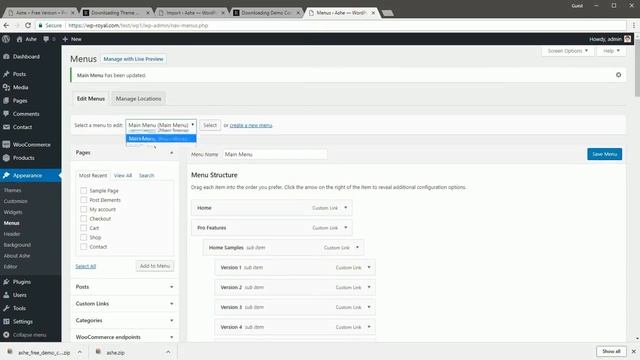Open the Help dropdown
This screenshot has width=640, height=360.
point(611,51)
